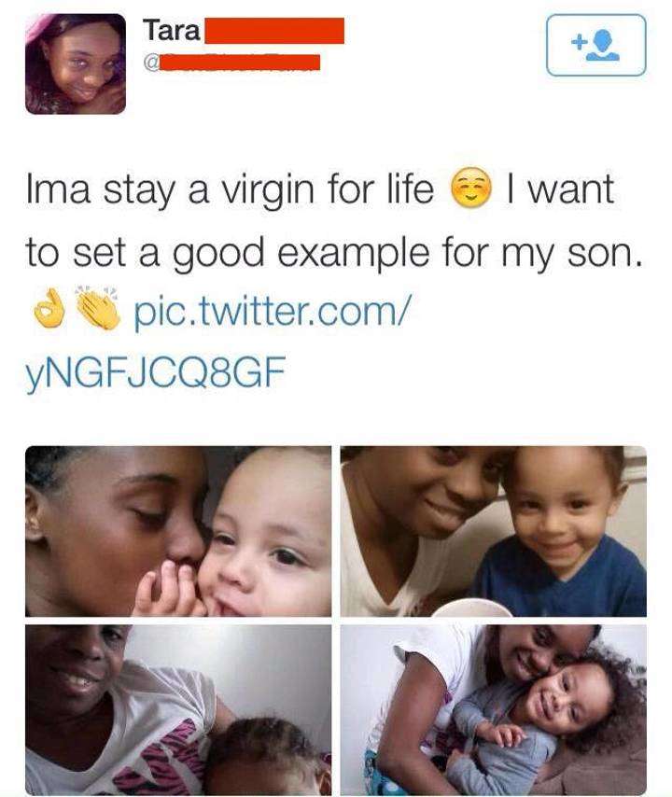Click the OK hand emoji
Viewport: 672px width, 797px height.
click(x=49, y=309)
